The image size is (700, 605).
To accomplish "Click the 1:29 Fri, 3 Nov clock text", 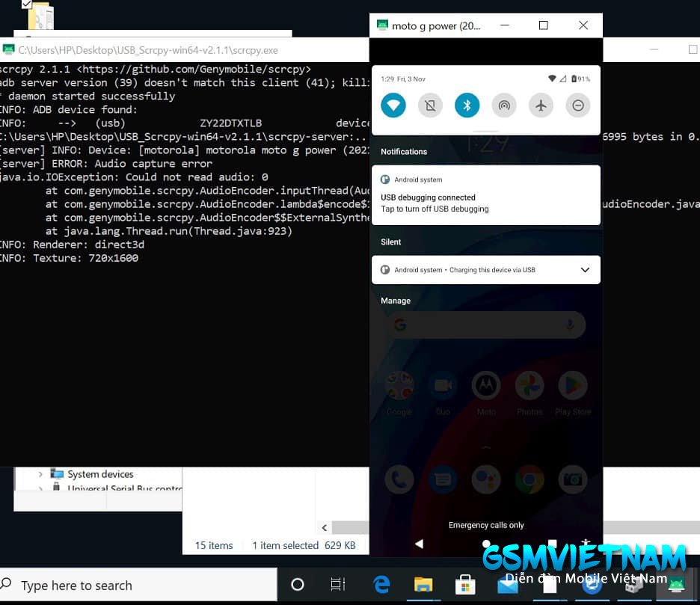I will click(402, 79).
